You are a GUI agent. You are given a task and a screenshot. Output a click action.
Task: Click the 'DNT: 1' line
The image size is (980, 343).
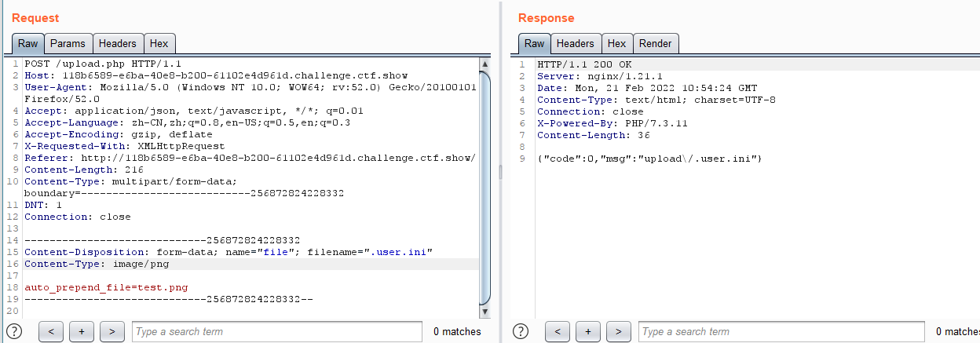tap(42, 205)
